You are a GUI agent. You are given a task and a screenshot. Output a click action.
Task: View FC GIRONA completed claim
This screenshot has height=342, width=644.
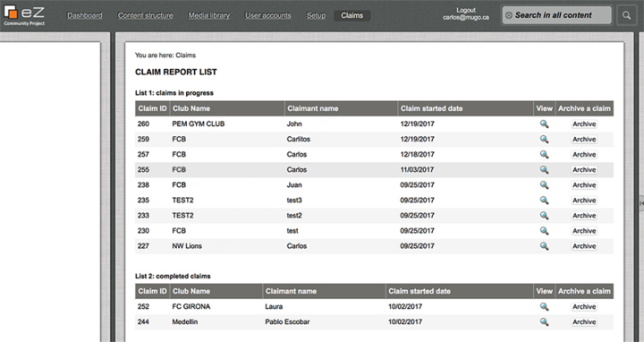click(x=544, y=307)
